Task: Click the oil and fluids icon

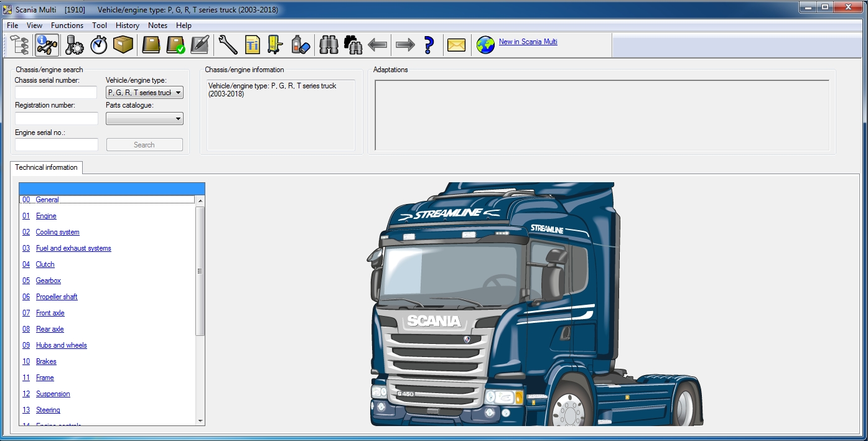Action: tap(300, 45)
